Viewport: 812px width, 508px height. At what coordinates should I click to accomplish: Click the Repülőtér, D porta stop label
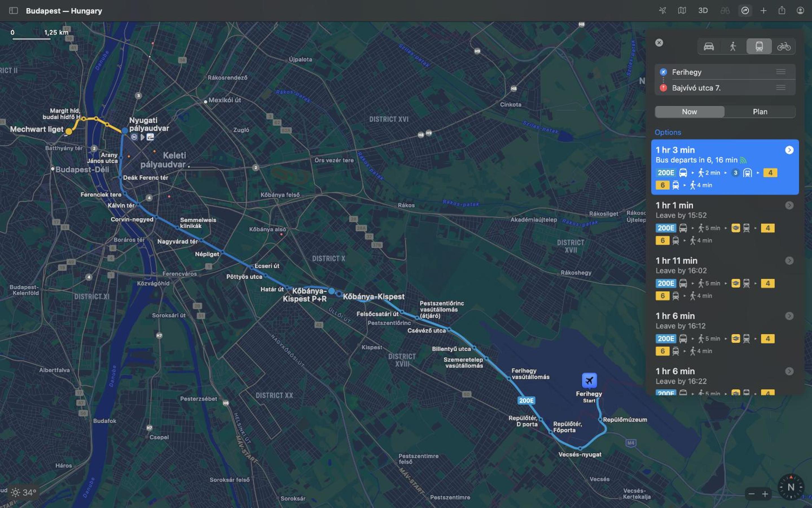(x=523, y=421)
